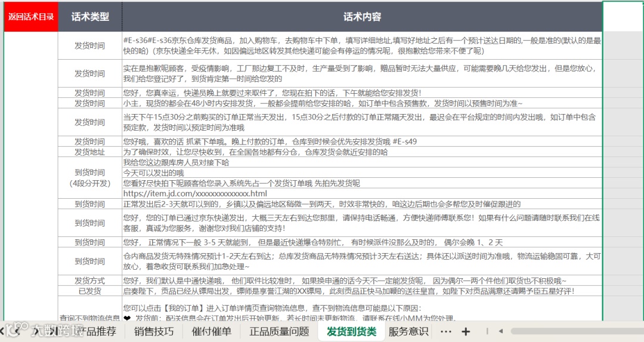Select the active 发货到货类 sheet tab

point(352,331)
